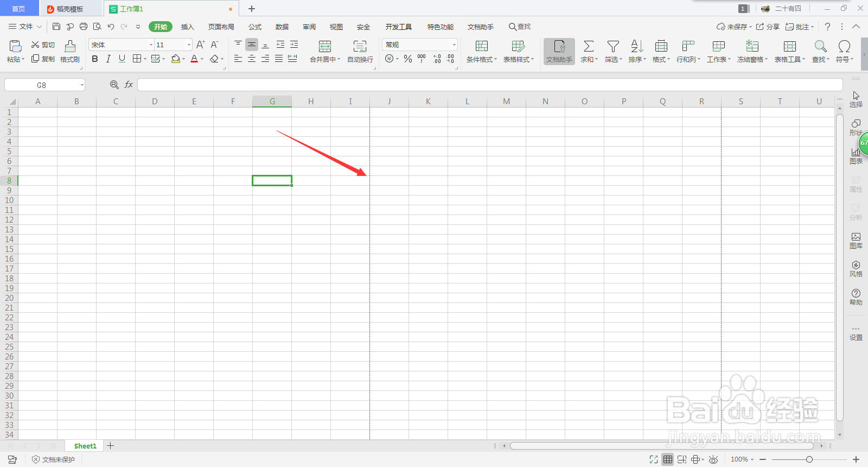
Task: Click the percent style icon
Action: (x=408, y=59)
